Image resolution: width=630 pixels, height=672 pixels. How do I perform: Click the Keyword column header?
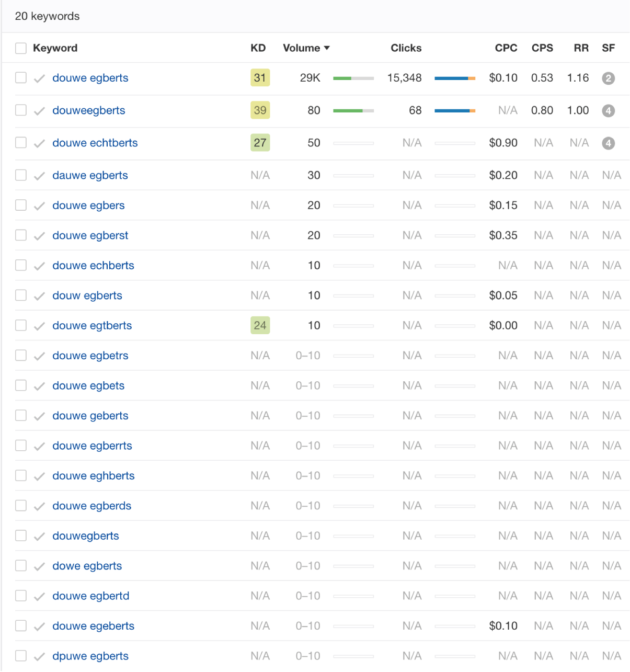[x=55, y=48]
